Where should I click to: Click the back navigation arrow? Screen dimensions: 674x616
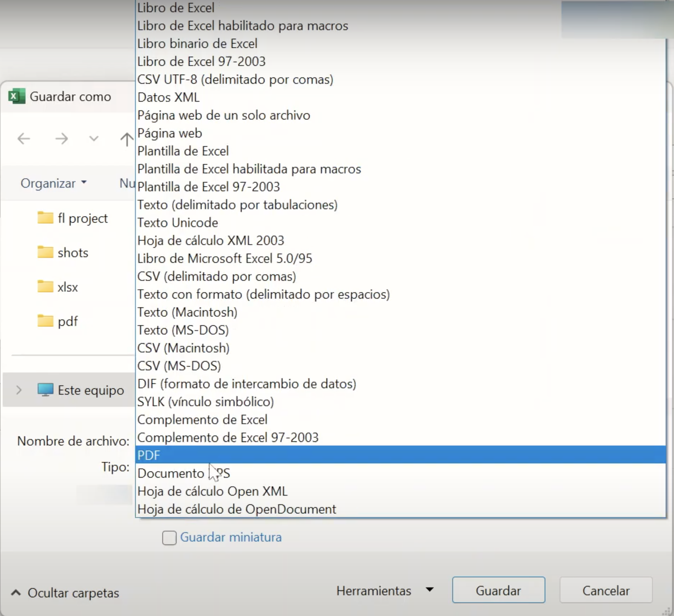click(23, 138)
